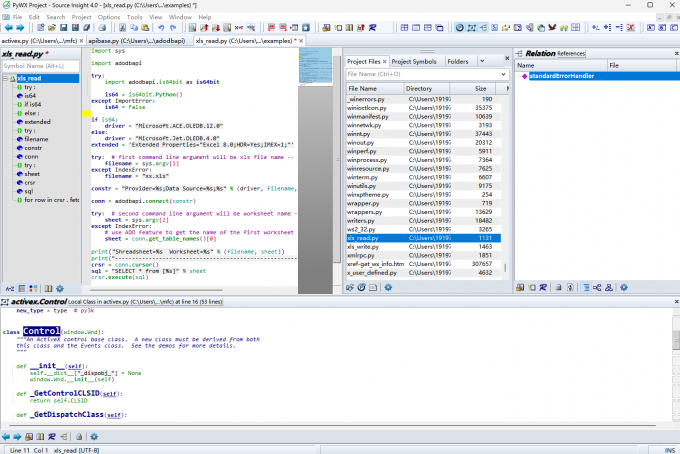Image resolution: width=680 pixels, height=454 pixels.
Task: Select wrapper.py in project file list
Action: [x=424, y=203]
